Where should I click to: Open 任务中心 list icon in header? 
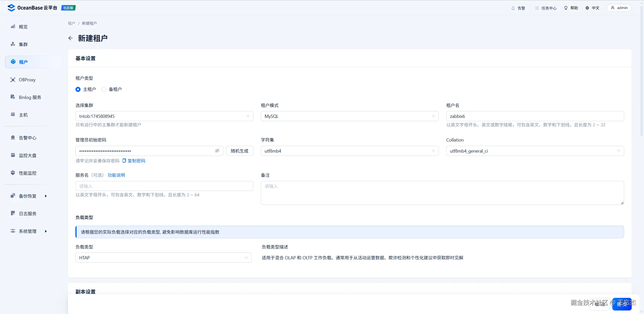[x=537, y=8]
